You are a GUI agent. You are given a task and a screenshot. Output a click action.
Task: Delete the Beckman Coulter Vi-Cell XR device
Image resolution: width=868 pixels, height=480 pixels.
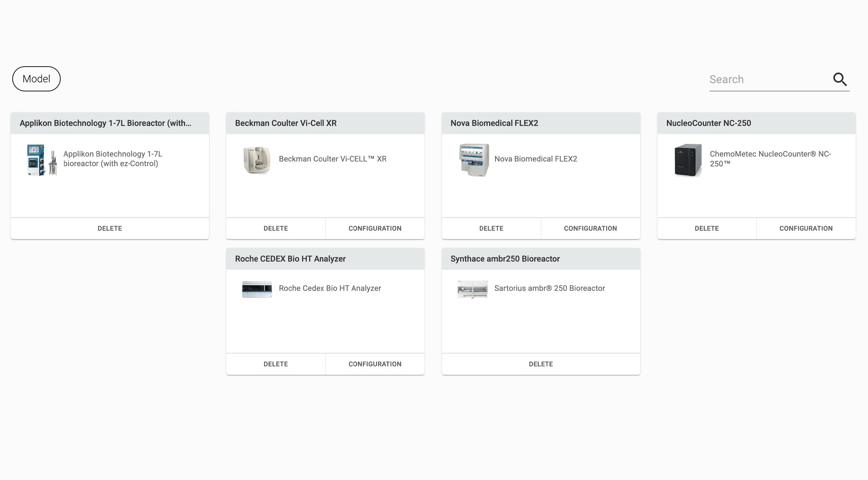(276, 229)
